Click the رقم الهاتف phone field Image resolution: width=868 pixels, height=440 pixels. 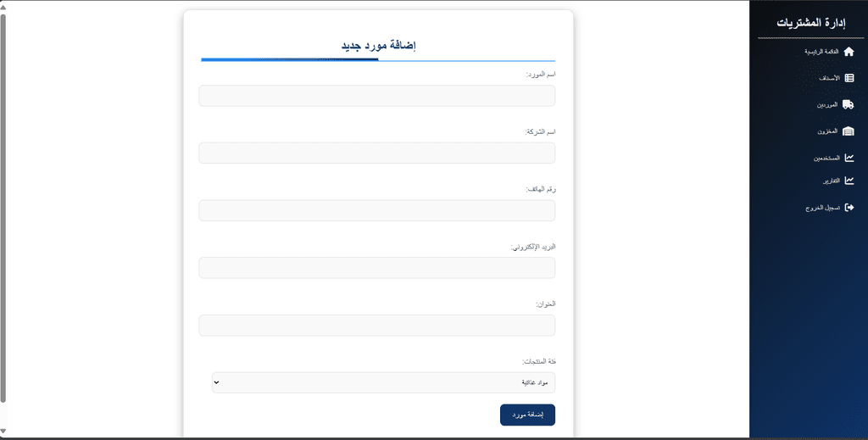pyautogui.click(x=377, y=210)
